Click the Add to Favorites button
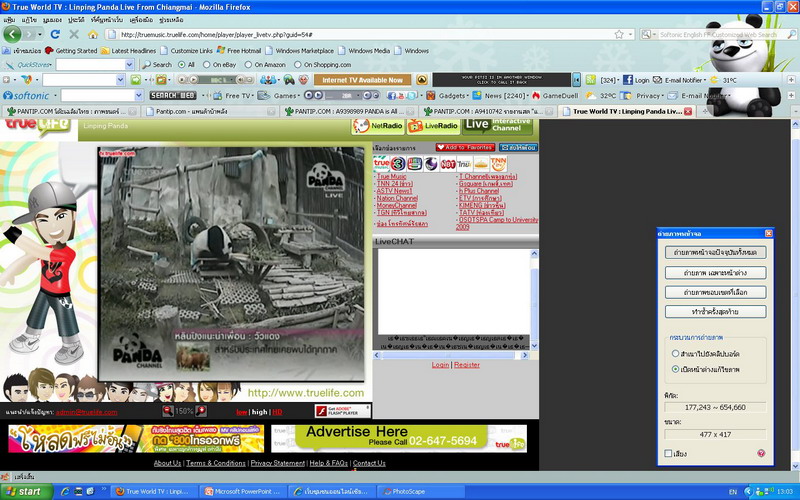Viewport: 800px width, 500px height. point(465,147)
